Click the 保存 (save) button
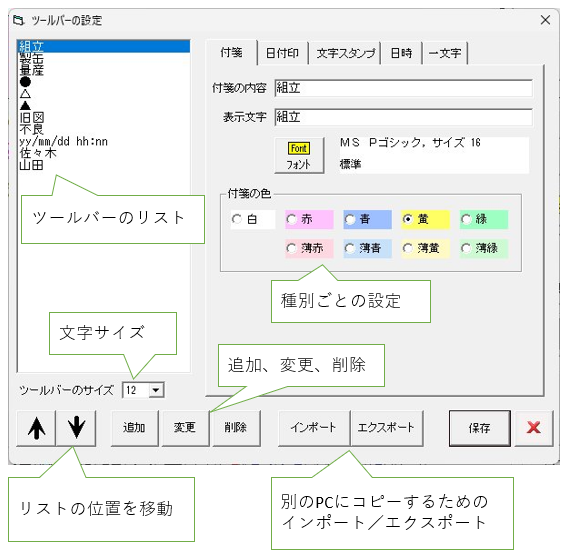 [x=480, y=428]
